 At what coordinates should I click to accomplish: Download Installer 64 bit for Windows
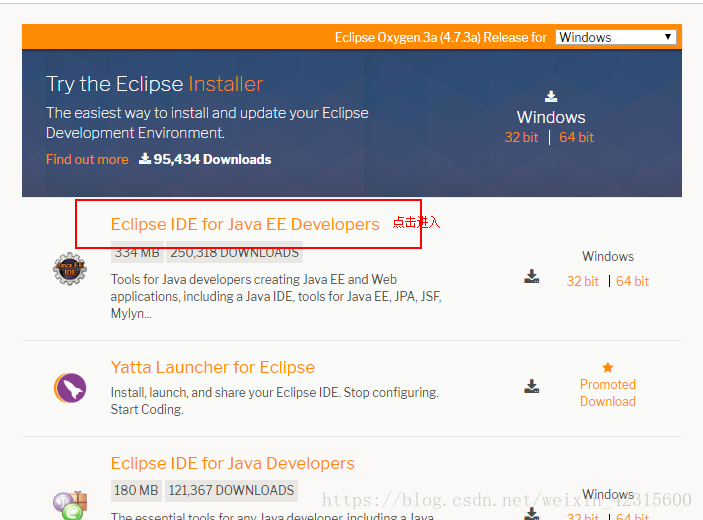click(576, 137)
